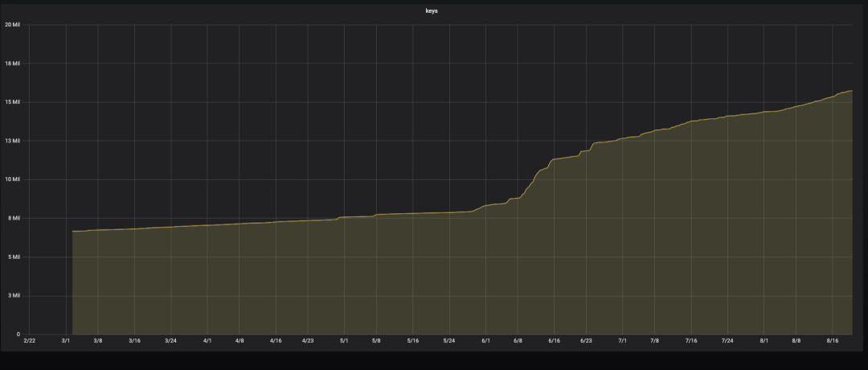Select the '3/8' date label
Image resolution: width=868 pixels, height=370 pixels.
98,341
